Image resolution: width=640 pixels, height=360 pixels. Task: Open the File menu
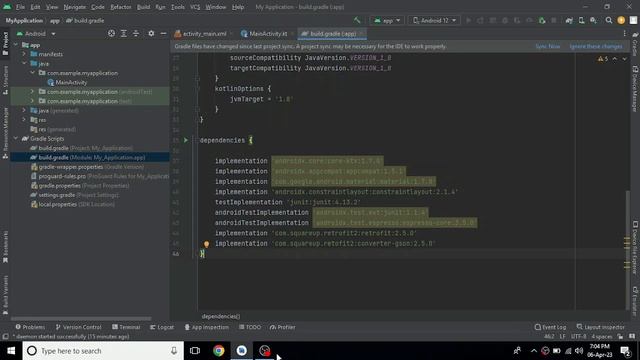tap(20, 7)
